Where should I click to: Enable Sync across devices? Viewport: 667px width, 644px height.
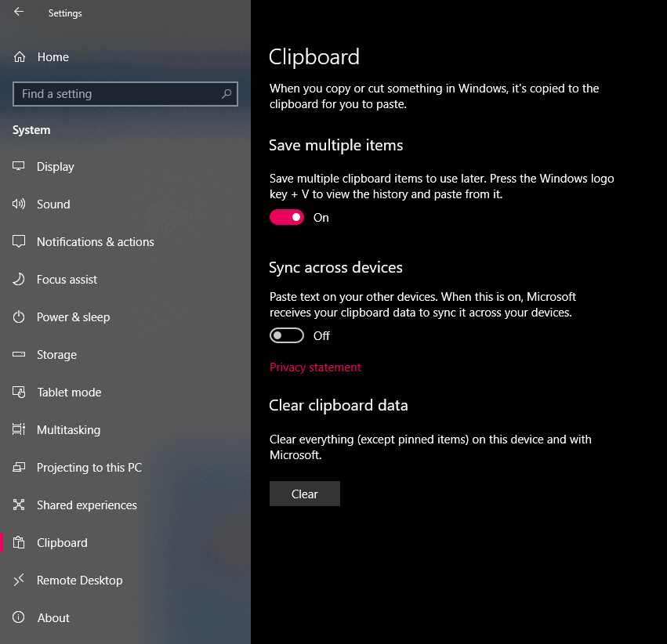tap(286, 335)
